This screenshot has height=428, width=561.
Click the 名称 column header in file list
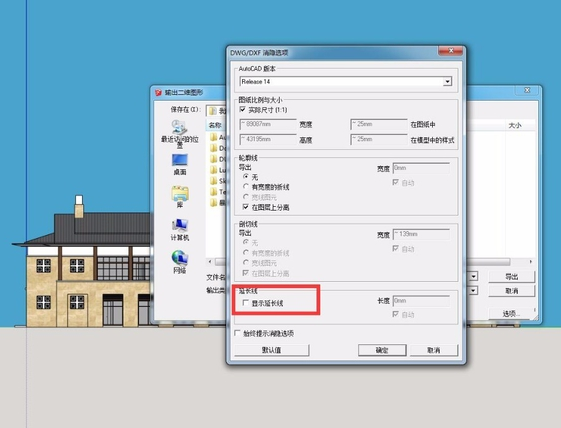215,125
